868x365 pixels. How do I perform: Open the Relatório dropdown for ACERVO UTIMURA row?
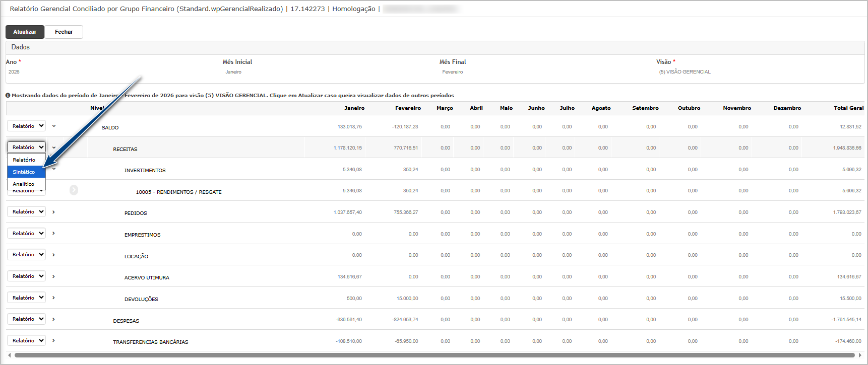coord(26,276)
